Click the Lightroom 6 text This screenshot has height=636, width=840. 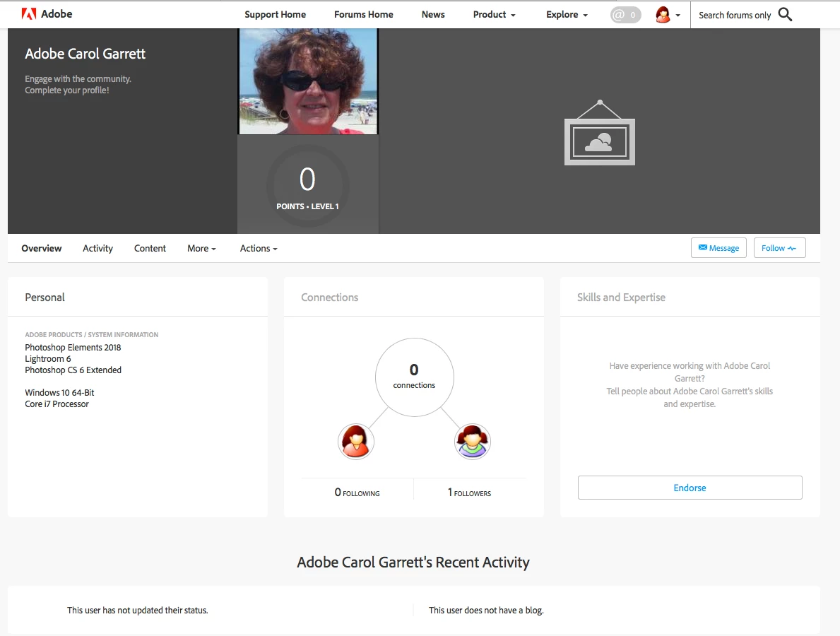(47, 358)
